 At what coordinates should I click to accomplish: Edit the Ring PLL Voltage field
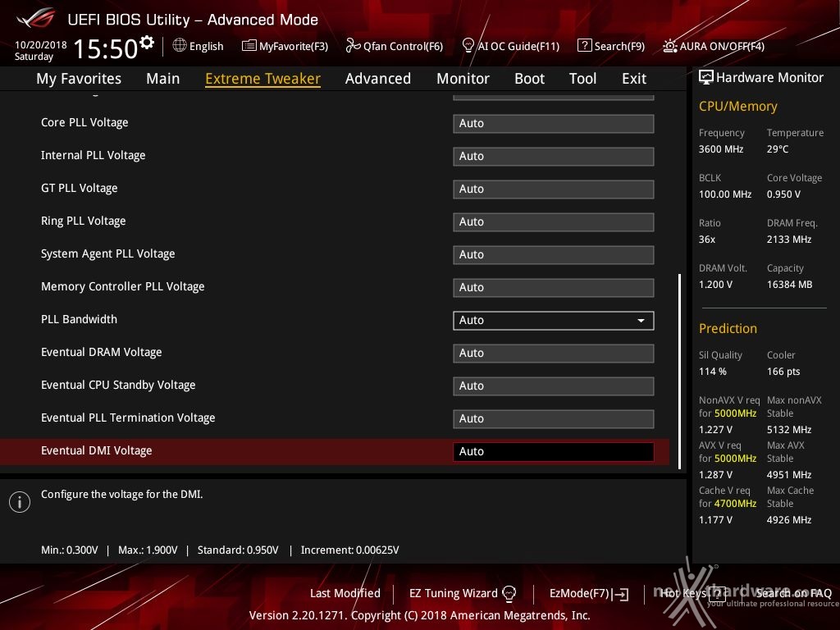coord(554,221)
